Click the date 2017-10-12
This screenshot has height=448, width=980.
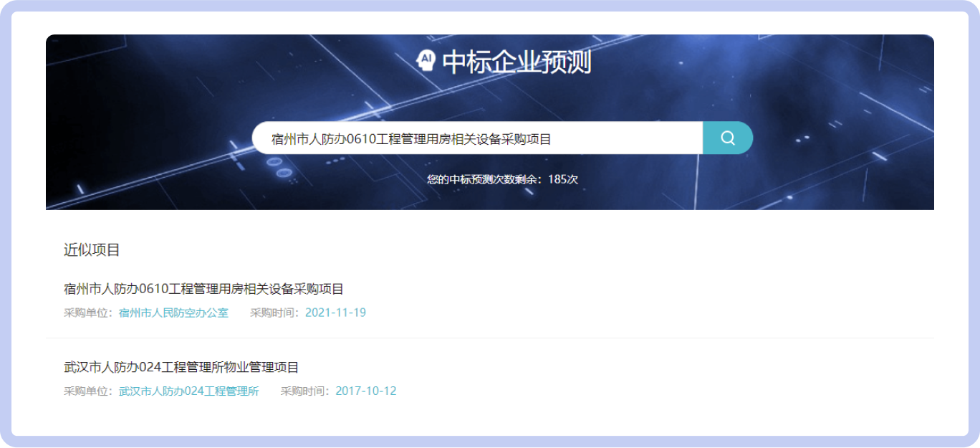[x=365, y=391]
